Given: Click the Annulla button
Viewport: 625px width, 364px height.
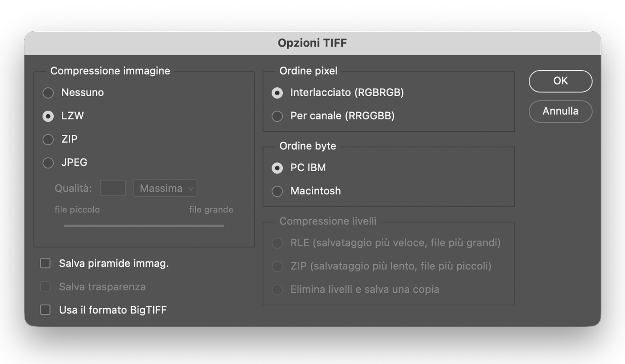Looking at the screenshot, I should click(x=560, y=111).
